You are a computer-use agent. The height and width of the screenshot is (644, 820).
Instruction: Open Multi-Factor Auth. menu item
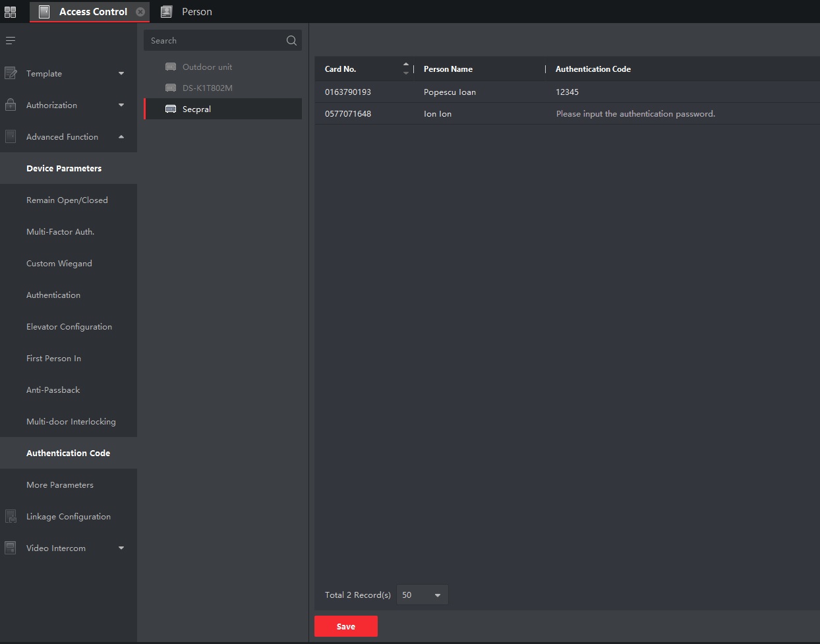pos(60,231)
